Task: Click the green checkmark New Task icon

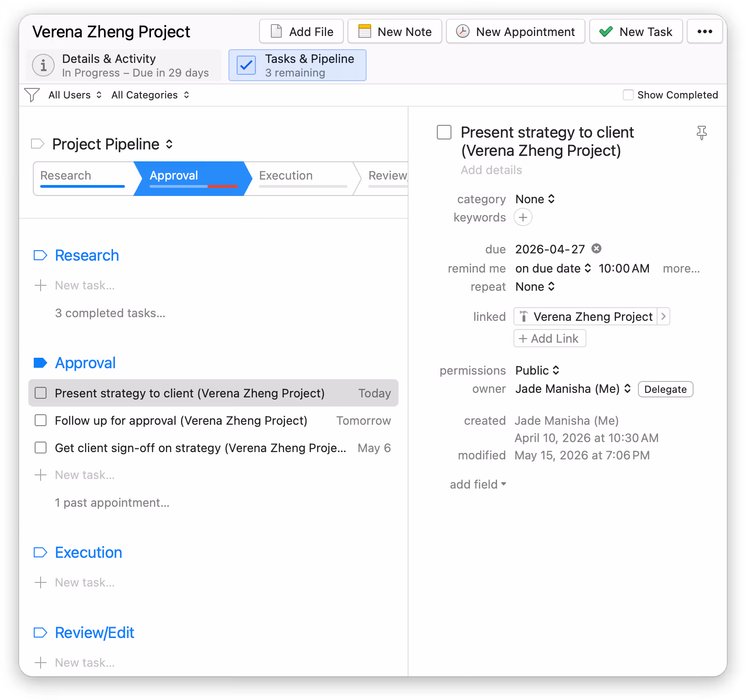Action: click(x=606, y=31)
